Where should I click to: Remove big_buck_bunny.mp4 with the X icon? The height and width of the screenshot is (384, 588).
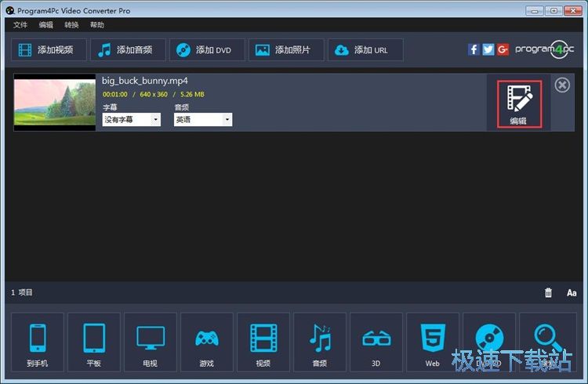(562, 85)
